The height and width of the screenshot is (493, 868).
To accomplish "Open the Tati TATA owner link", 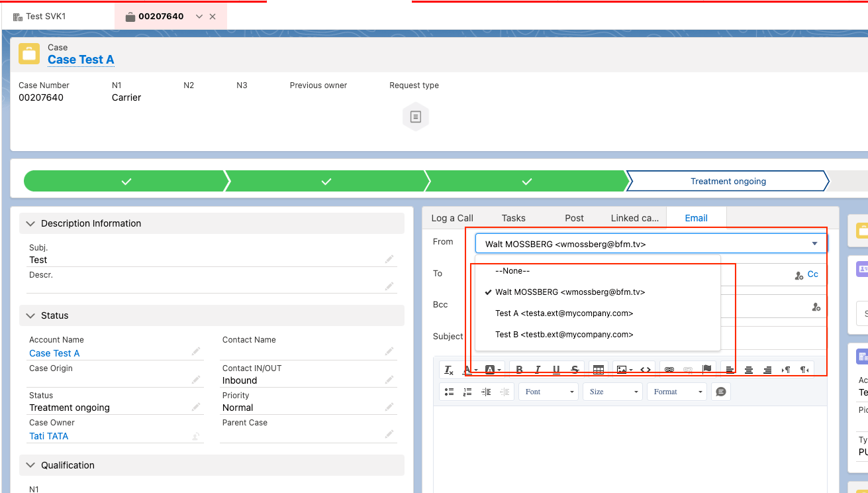I will pyautogui.click(x=48, y=436).
